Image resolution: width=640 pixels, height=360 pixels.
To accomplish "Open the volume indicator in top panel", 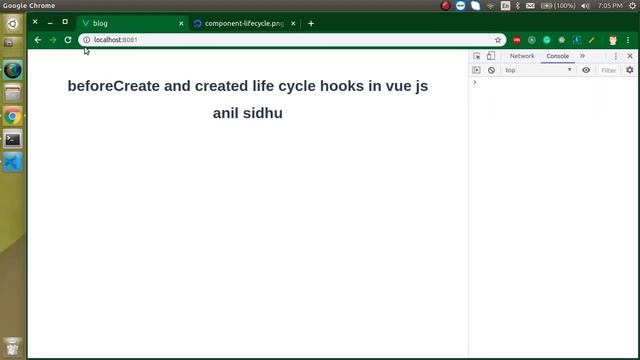I will coord(585,6).
